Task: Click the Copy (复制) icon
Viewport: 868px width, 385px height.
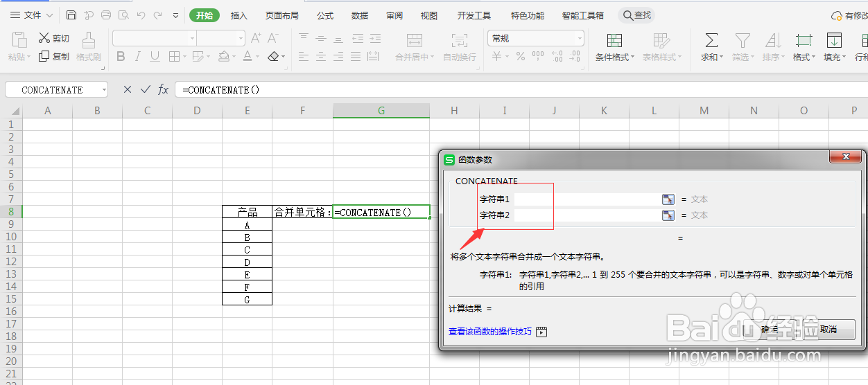Action: coord(44,56)
